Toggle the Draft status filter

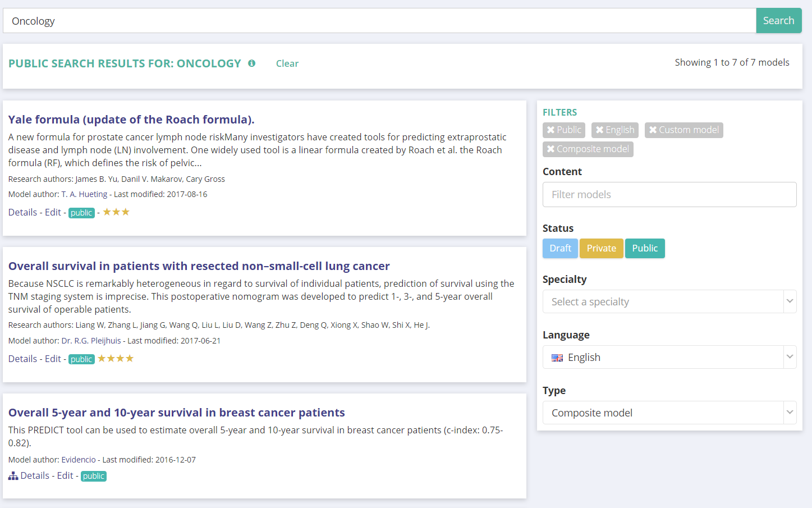[559, 248]
